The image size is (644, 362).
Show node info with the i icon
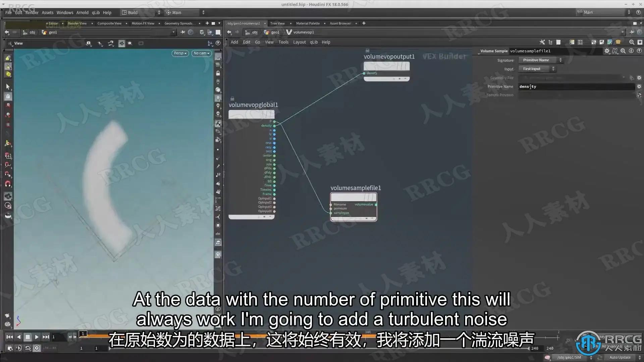[x=631, y=51]
